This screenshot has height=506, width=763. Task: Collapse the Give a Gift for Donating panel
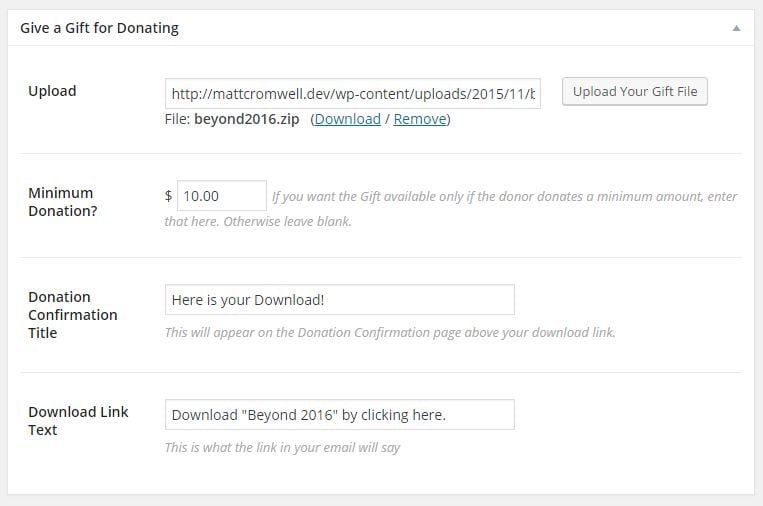coord(736,28)
